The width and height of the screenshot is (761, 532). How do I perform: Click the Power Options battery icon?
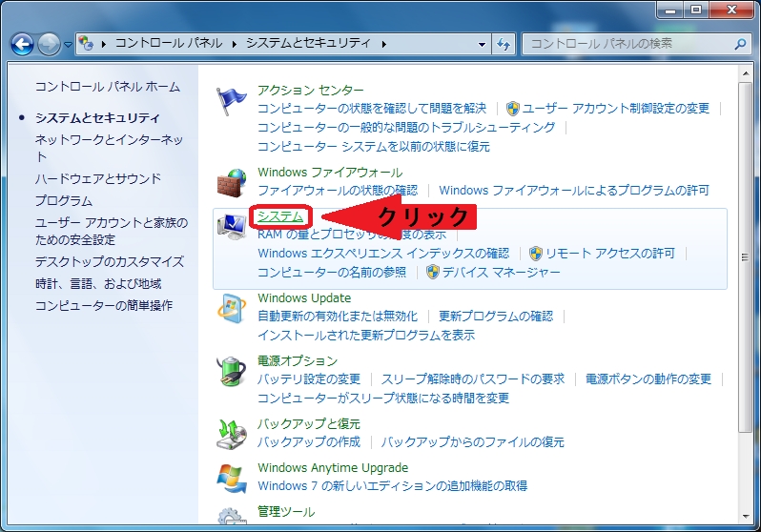[232, 369]
